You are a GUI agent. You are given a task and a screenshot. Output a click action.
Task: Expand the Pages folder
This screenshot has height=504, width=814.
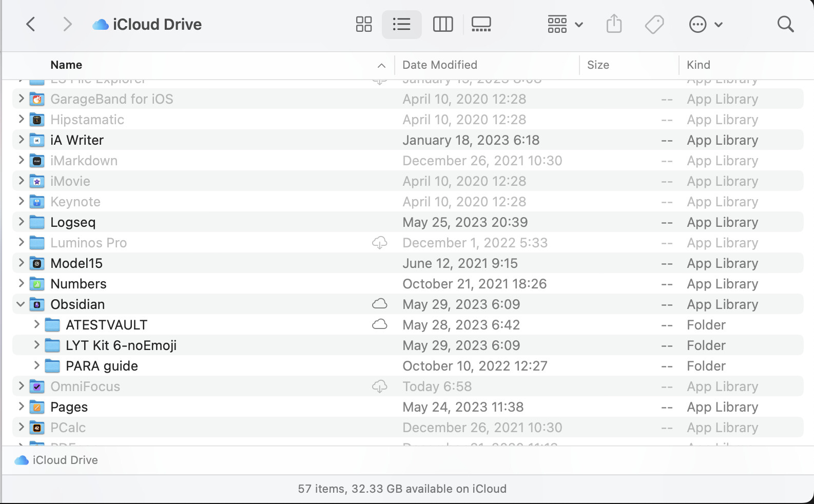[21, 406]
